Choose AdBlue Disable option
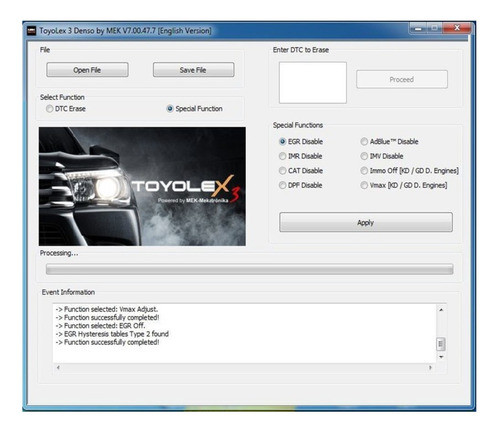The image size is (500, 432). coord(389,142)
